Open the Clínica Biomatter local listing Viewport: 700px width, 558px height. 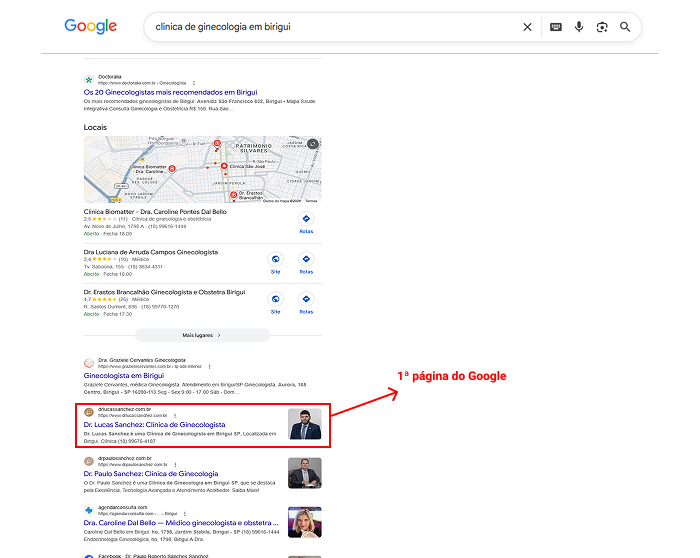pos(155,212)
